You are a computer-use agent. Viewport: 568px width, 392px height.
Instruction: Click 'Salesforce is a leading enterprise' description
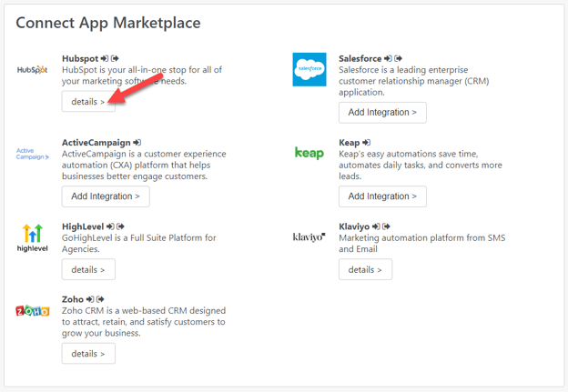(x=413, y=81)
